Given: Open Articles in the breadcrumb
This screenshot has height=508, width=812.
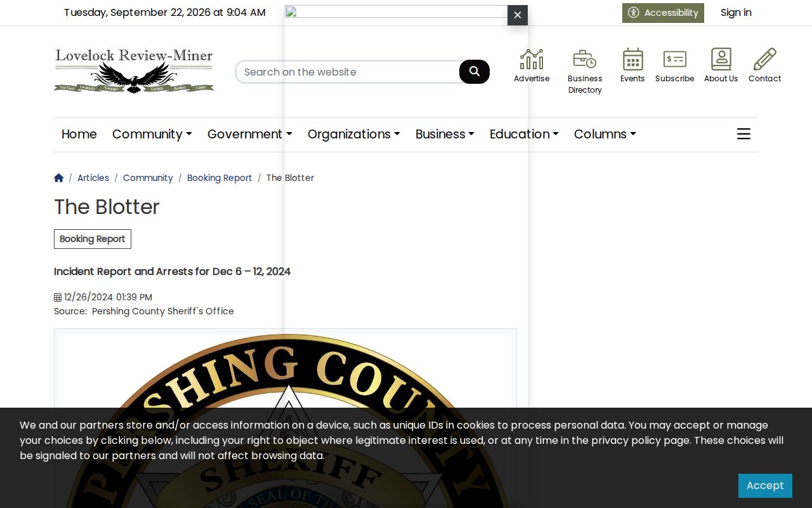Looking at the screenshot, I should pos(93,178).
